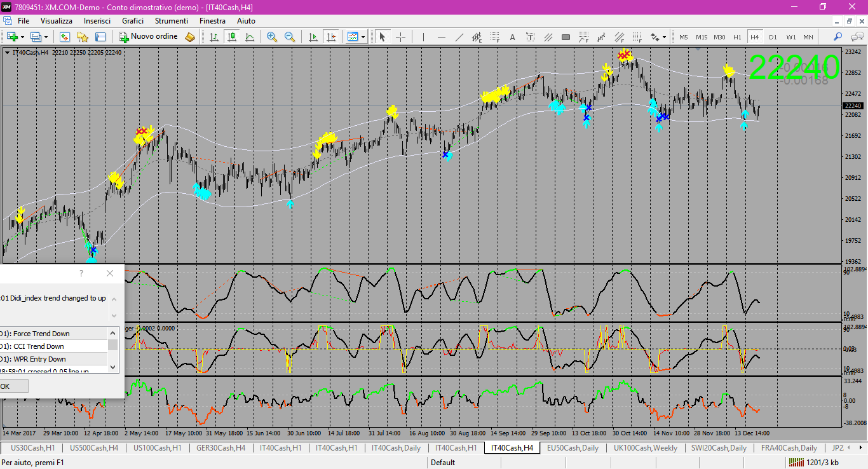Select the equidistant channel tool
The height and width of the screenshot is (469, 868).
477,37
